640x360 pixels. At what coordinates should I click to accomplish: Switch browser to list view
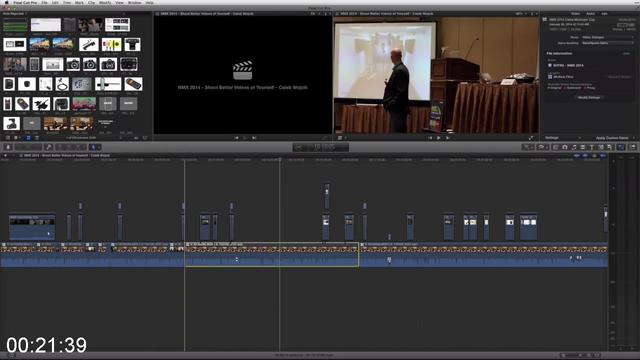pyautogui.click(x=37, y=138)
